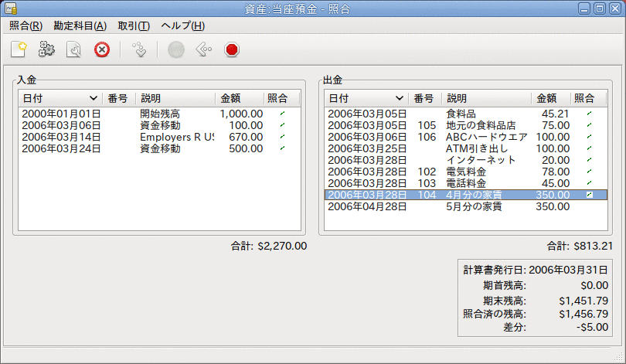Toggle reconcile mark for 食料品 45.21 row

click(x=589, y=114)
